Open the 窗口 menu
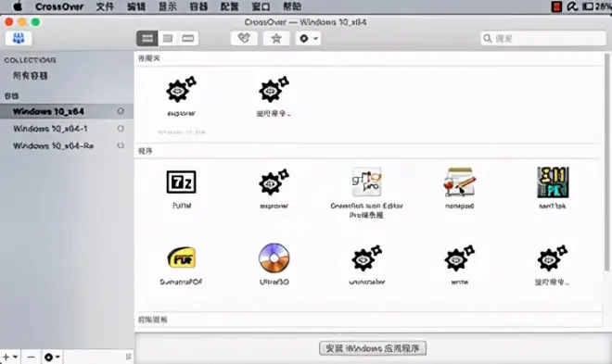Screen dimensions: 612x364 [261, 6]
